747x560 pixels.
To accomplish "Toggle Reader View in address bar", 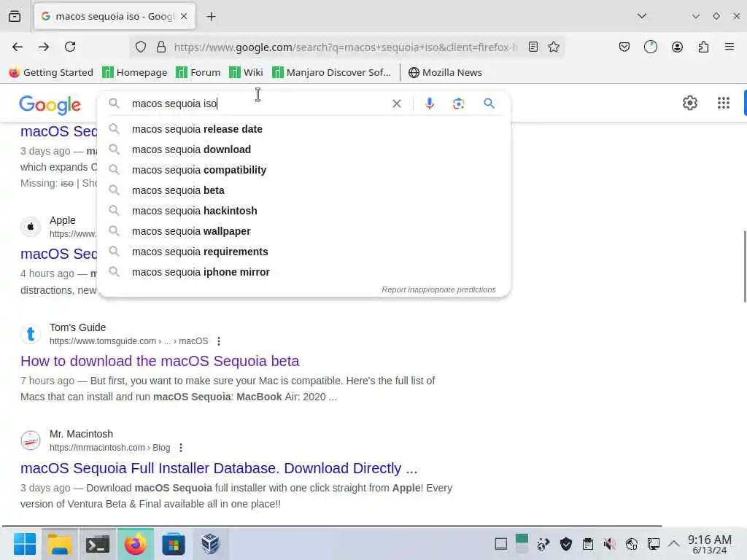I will [533, 47].
